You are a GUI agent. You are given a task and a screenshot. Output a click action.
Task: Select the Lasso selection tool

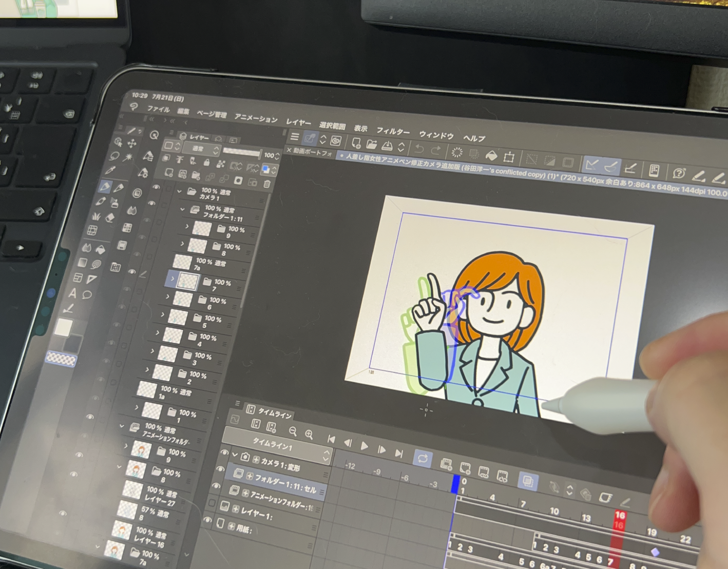click(114, 155)
